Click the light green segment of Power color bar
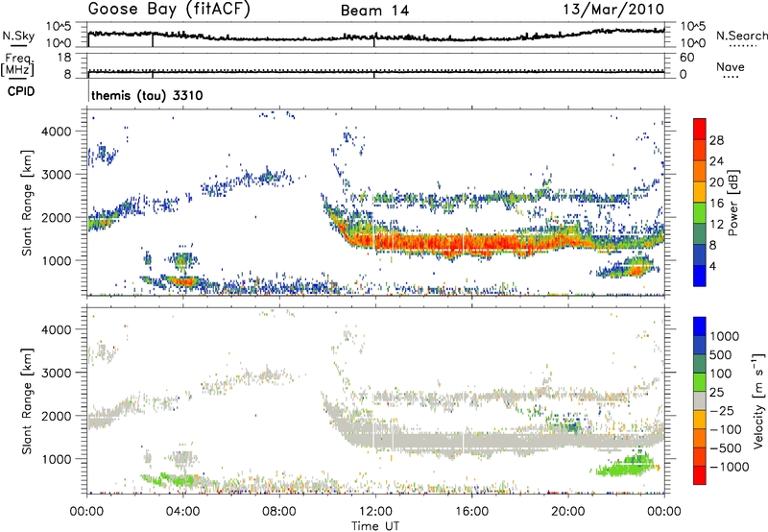Image resolution: width=768 pixels, height=532 pixels. coord(700,214)
